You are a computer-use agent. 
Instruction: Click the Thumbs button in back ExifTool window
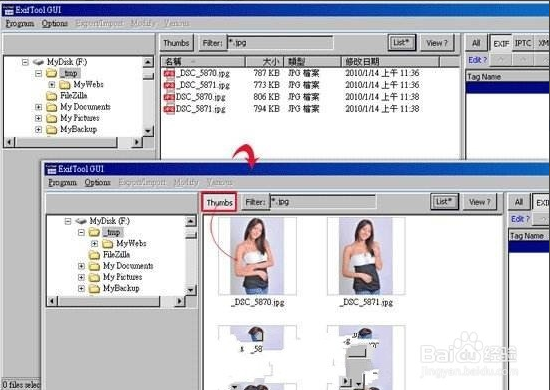[176, 43]
